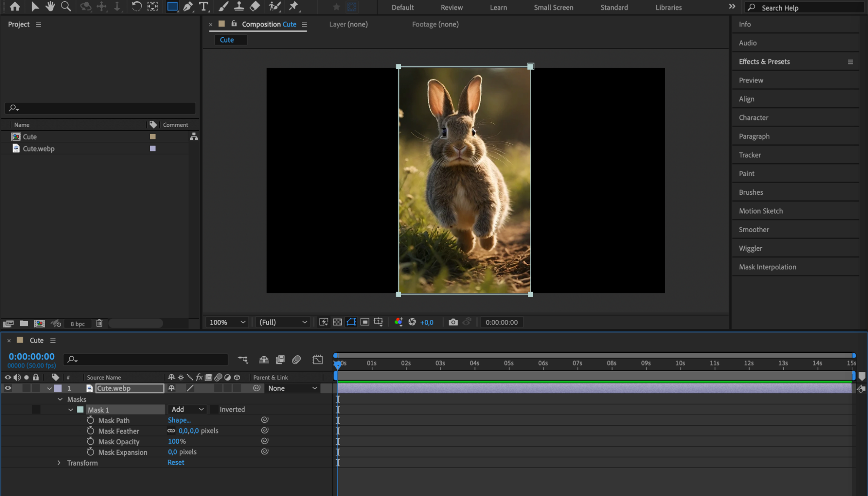Expand the Transform property group
Viewport: 868px width, 496px height.
59,463
